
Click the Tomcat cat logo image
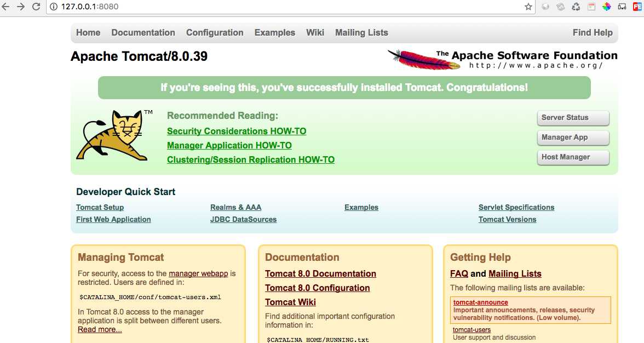point(112,135)
